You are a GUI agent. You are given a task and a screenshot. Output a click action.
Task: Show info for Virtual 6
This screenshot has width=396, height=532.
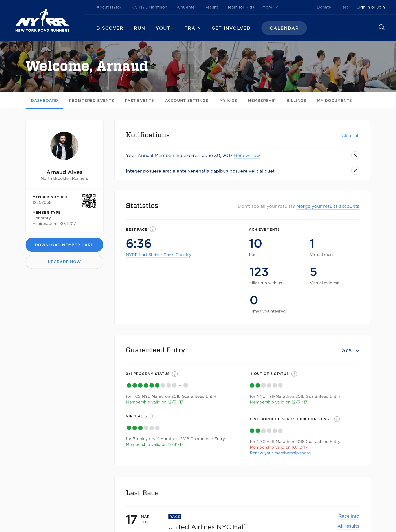[x=152, y=416]
